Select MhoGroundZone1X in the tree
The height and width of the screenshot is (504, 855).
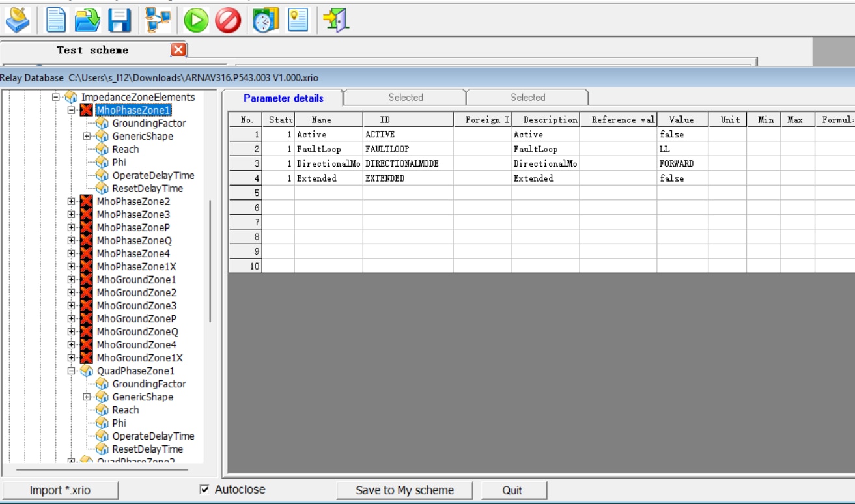point(139,357)
